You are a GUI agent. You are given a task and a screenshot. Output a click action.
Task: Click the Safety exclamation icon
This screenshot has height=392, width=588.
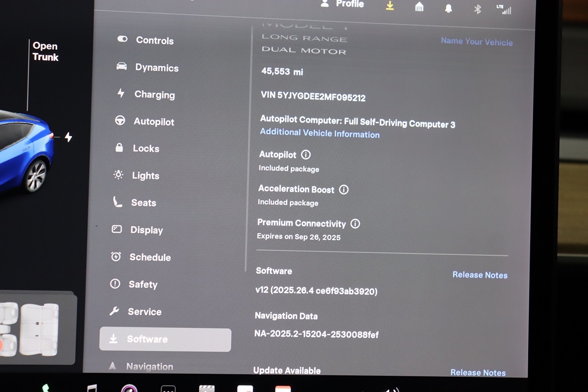[x=115, y=284]
